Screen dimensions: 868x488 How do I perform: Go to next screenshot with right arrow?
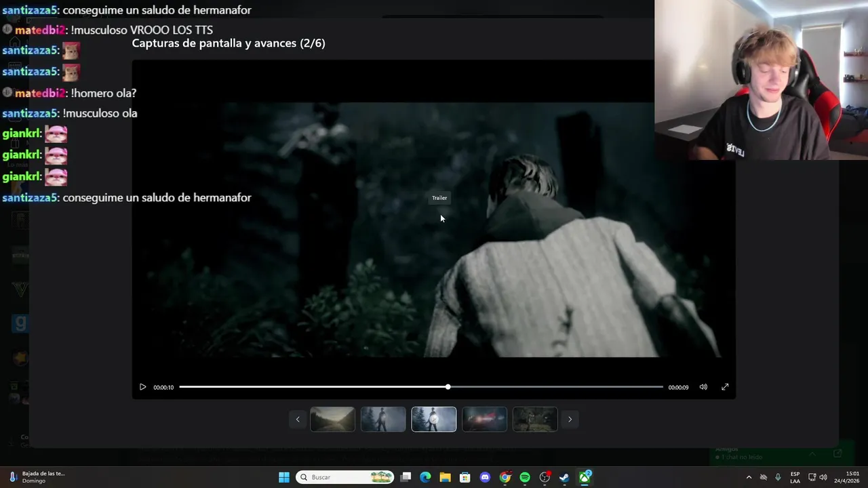(570, 420)
